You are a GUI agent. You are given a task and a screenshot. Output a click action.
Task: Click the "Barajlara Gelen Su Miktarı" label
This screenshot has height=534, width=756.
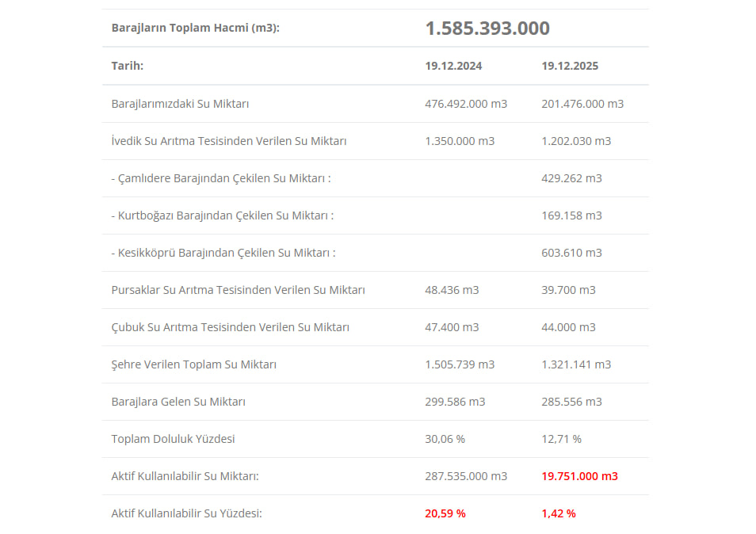coord(178,402)
